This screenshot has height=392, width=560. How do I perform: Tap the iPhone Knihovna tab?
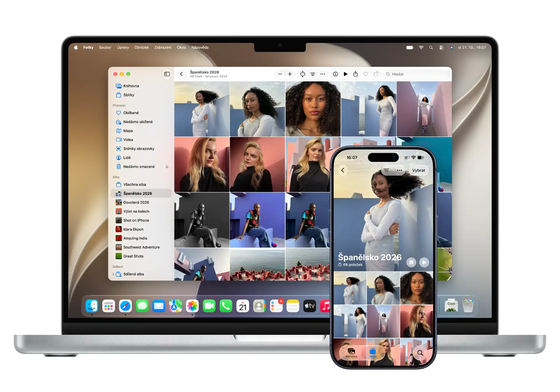351,353
